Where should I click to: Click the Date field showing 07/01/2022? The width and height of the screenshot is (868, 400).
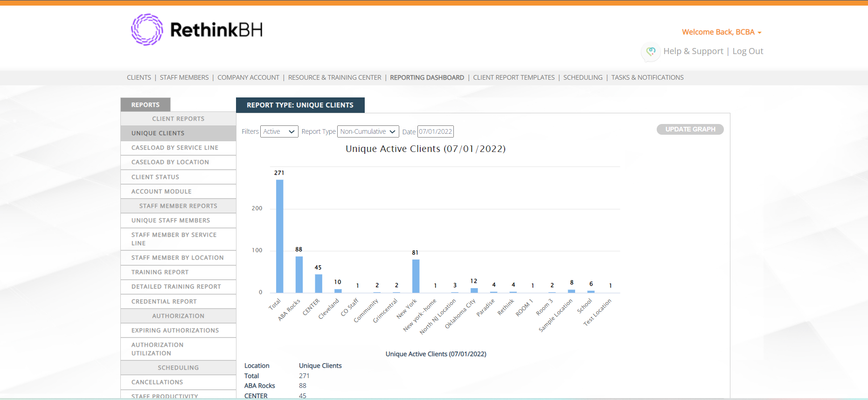click(x=435, y=131)
